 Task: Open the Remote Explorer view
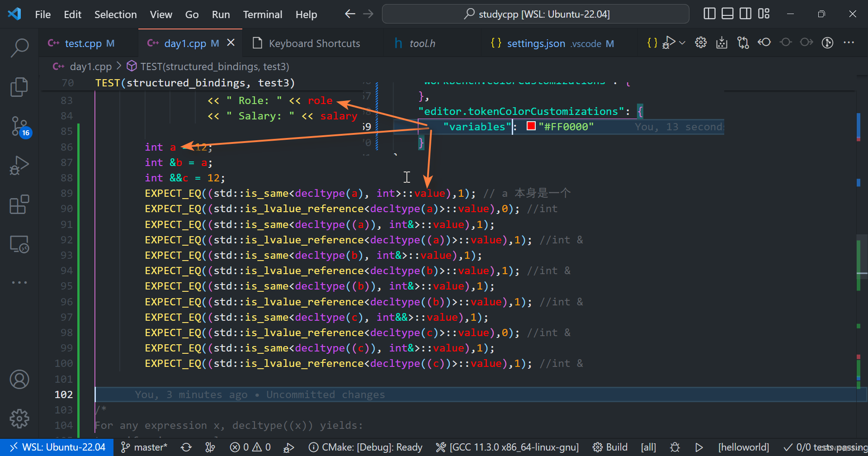pyautogui.click(x=19, y=244)
